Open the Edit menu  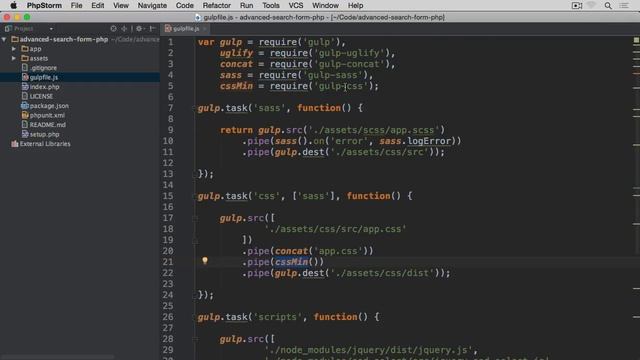(98, 5)
